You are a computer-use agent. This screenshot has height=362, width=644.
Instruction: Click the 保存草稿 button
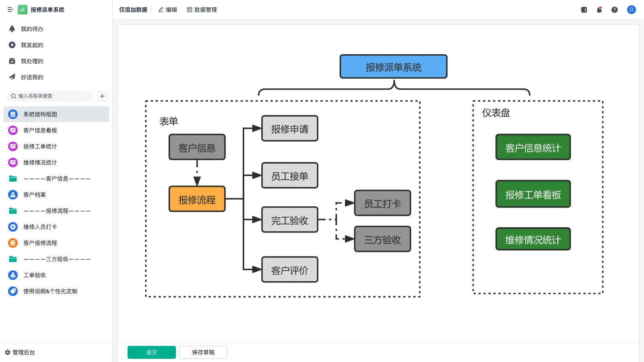[203, 352]
